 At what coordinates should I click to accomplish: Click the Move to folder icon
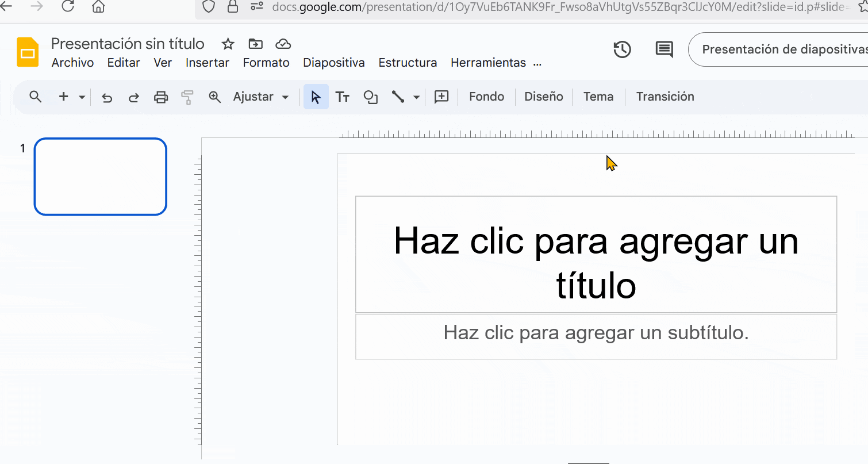(255, 44)
